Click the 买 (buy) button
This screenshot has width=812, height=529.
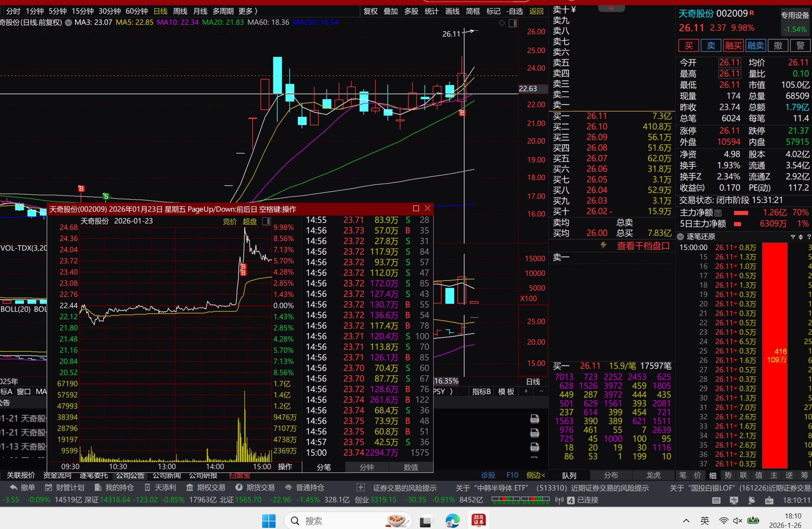(x=688, y=45)
